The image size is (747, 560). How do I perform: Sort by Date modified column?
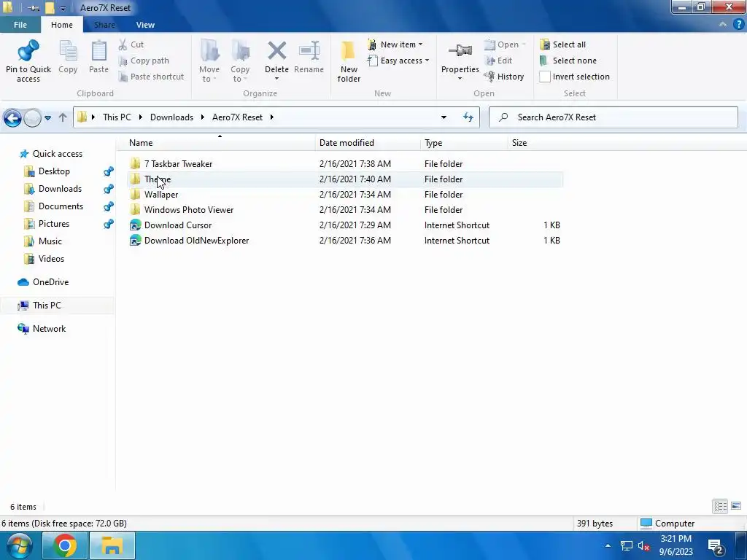tap(368, 143)
